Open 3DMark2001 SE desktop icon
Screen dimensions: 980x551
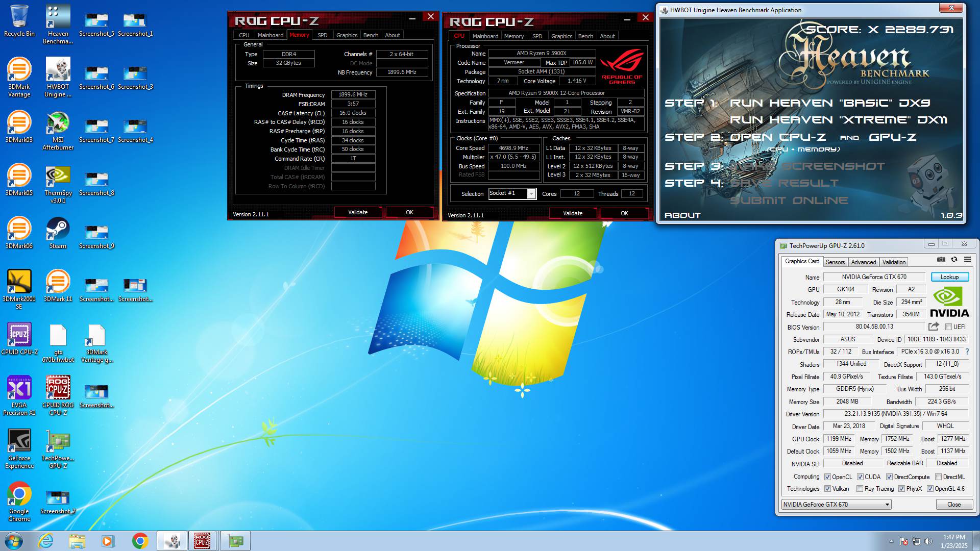19,289
